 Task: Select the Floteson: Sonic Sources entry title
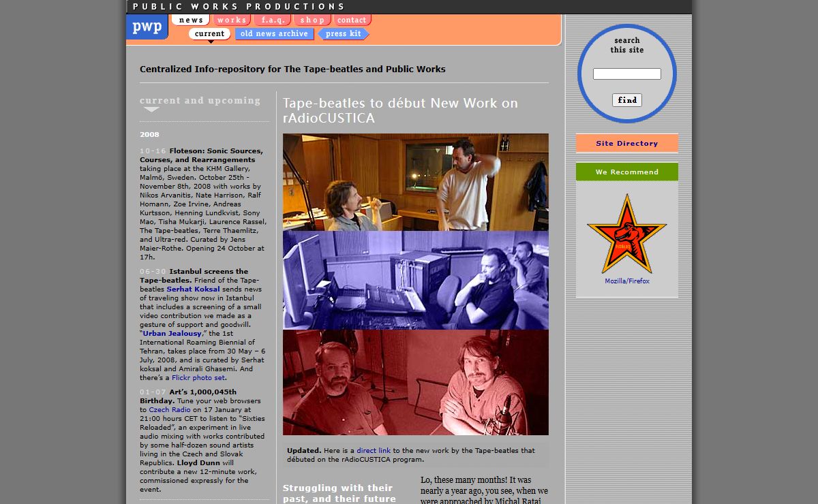pos(201,155)
